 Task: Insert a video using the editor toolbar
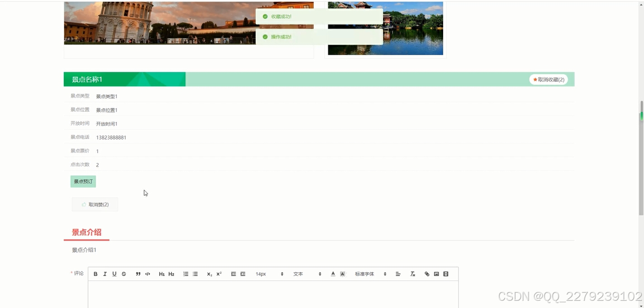coord(445,274)
